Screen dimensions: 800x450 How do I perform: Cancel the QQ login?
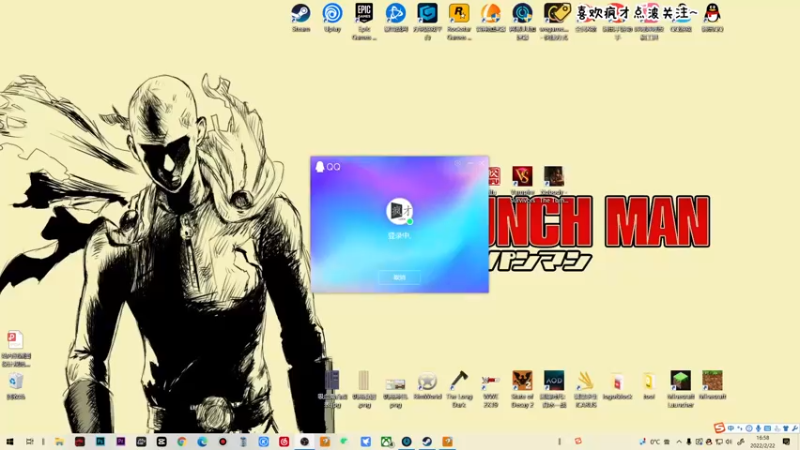399,278
